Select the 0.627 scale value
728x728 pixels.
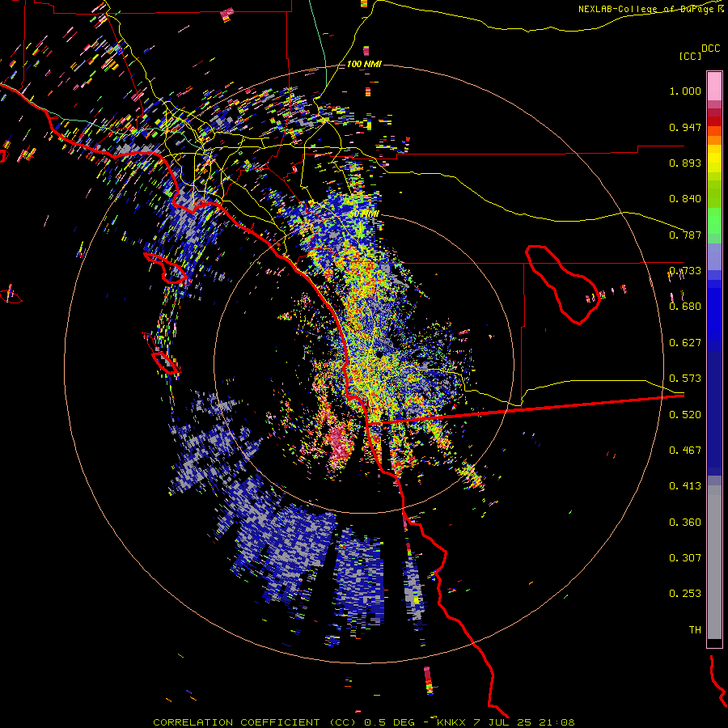pos(685,343)
